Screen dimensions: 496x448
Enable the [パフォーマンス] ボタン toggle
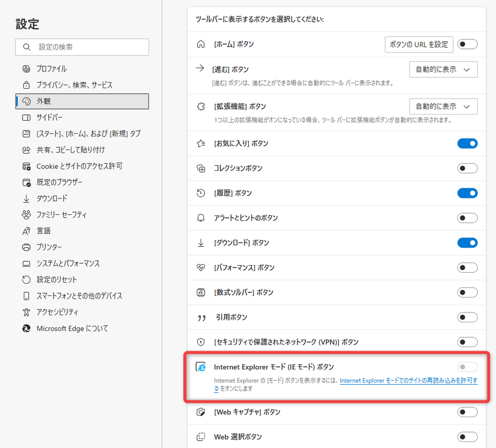point(467,268)
